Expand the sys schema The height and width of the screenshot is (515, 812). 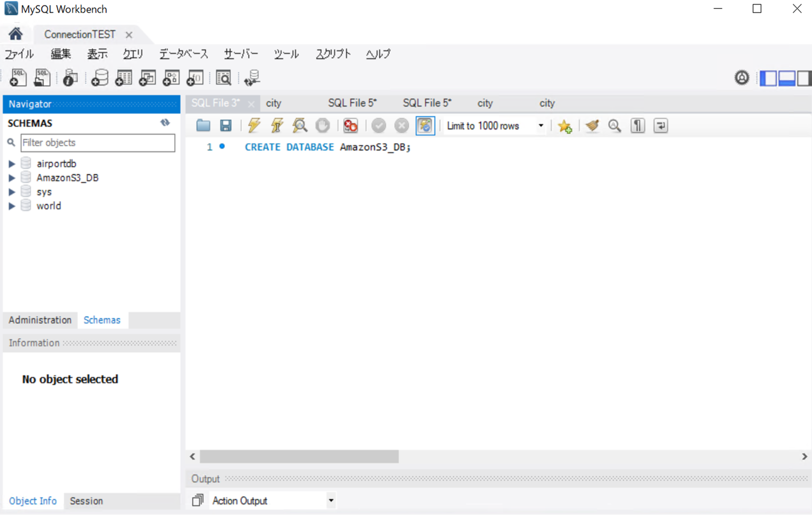pyautogui.click(x=11, y=192)
